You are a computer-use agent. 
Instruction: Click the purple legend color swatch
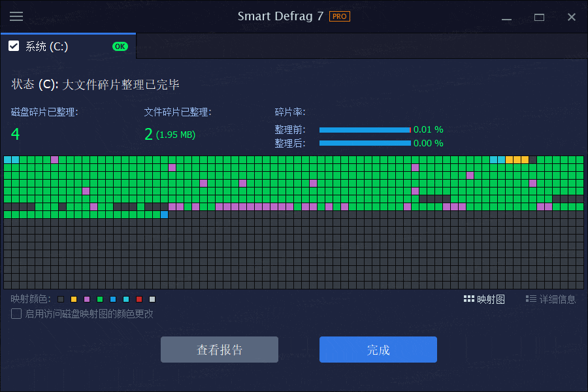[87, 299]
